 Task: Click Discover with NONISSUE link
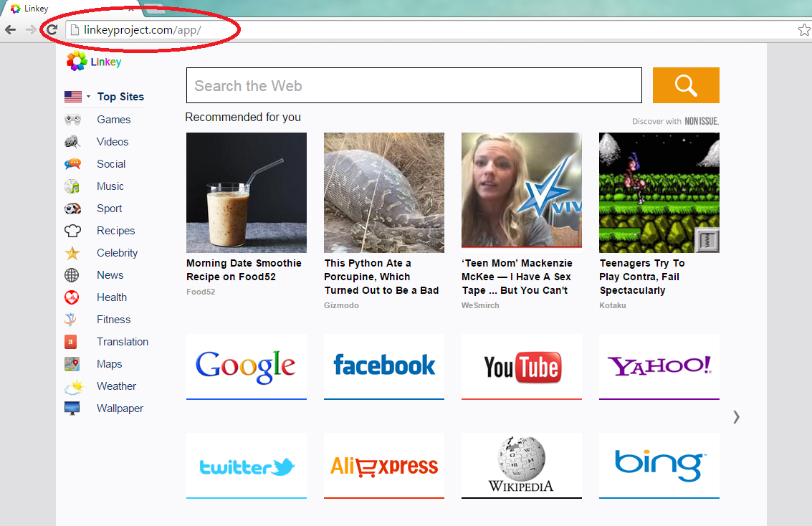click(675, 121)
